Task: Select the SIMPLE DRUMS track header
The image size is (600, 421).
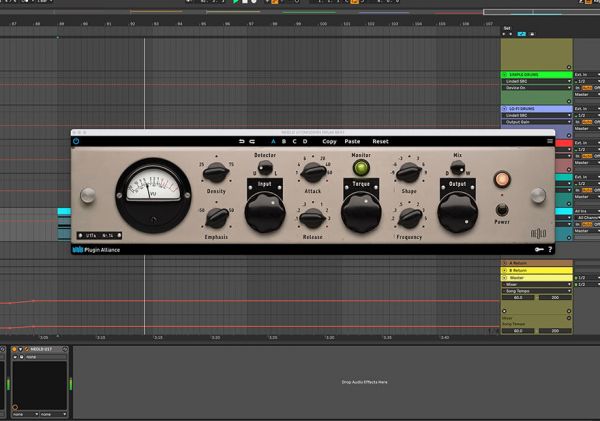Action: click(537, 75)
